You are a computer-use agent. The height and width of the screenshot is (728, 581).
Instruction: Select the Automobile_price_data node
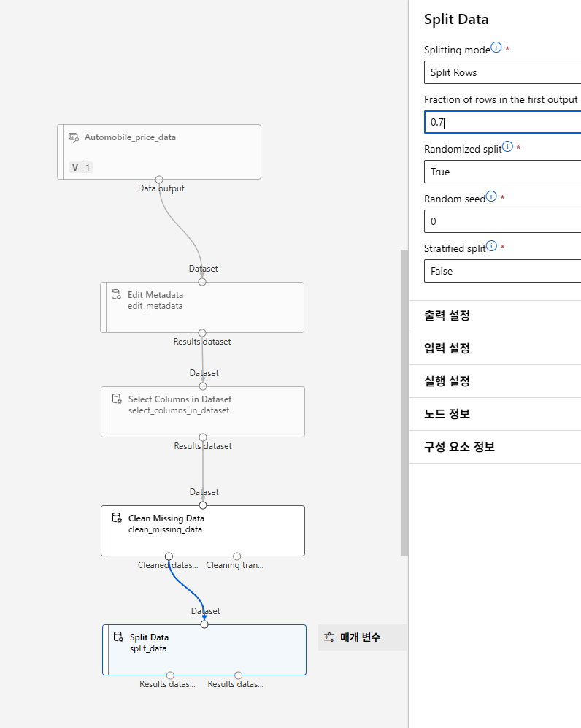(x=159, y=152)
